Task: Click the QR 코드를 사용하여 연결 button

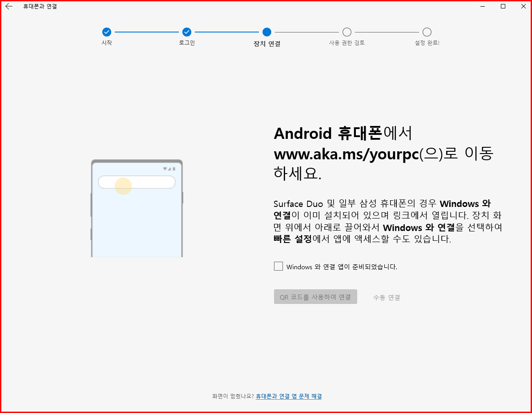Action: [315, 296]
